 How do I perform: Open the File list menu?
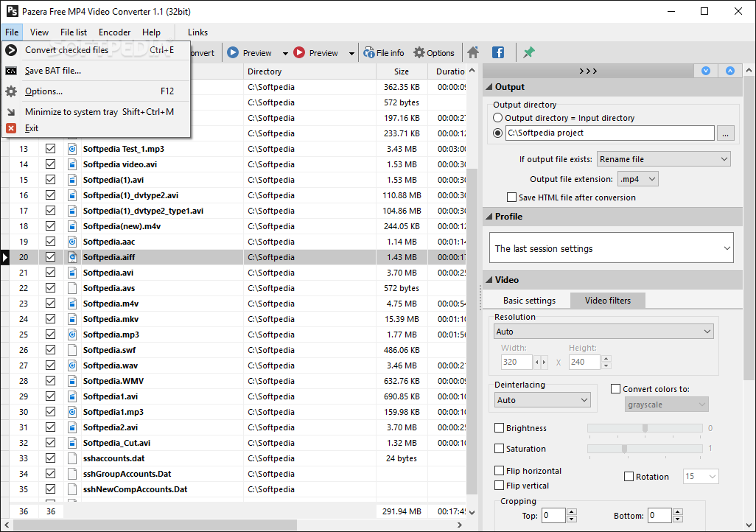(x=74, y=32)
